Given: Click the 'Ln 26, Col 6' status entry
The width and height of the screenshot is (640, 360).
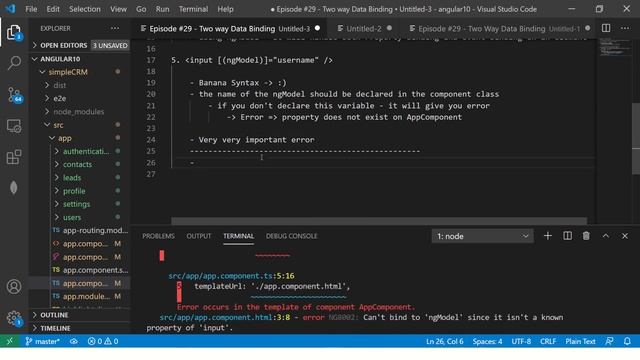Looking at the screenshot, I should click(444, 341).
